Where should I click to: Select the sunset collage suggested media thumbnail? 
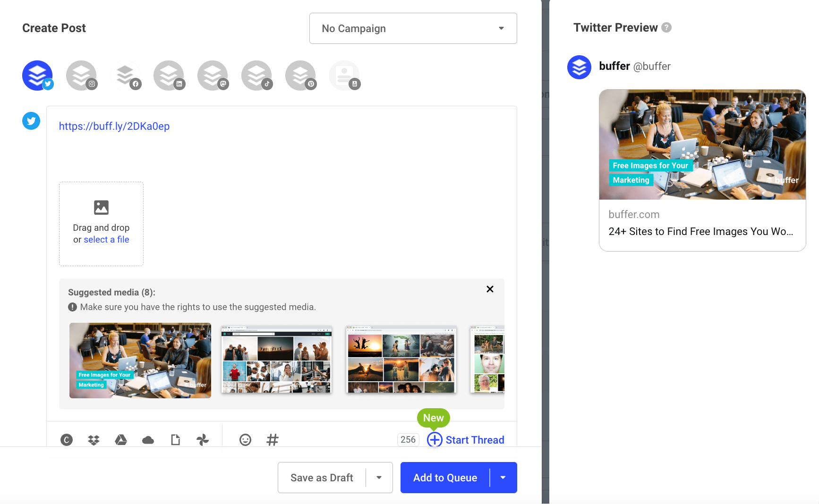click(x=400, y=360)
